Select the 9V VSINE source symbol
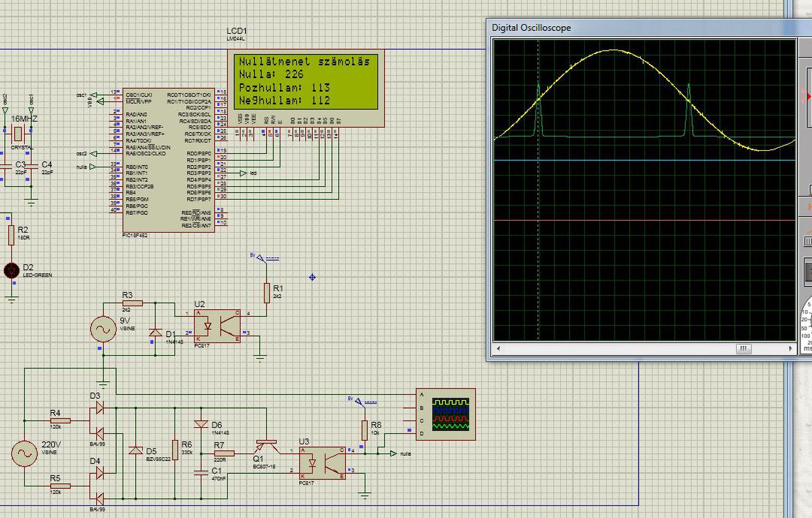The height and width of the screenshot is (518, 812). (103, 328)
